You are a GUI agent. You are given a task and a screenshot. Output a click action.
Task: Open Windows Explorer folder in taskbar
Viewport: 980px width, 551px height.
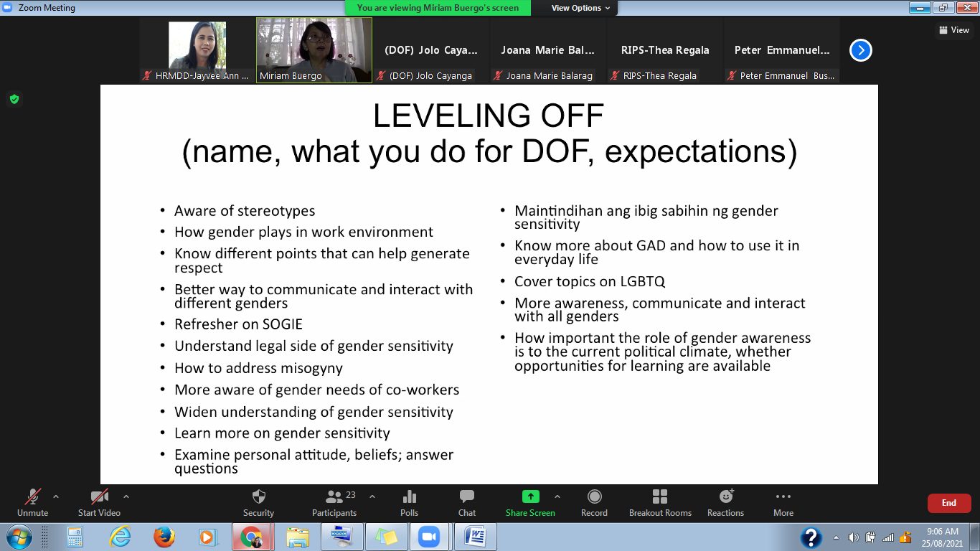(x=298, y=537)
